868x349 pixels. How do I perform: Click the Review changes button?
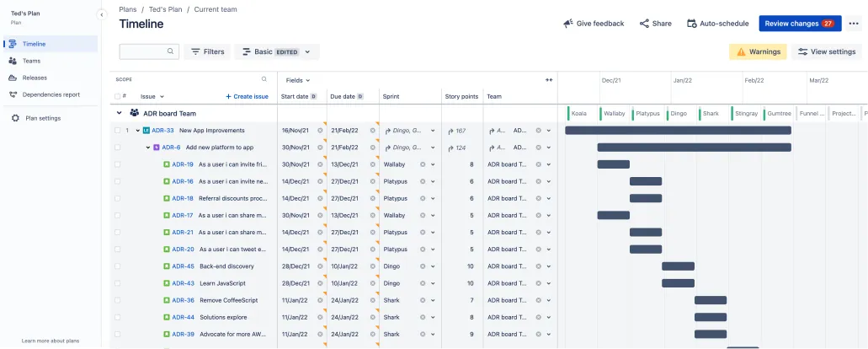click(x=800, y=24)
